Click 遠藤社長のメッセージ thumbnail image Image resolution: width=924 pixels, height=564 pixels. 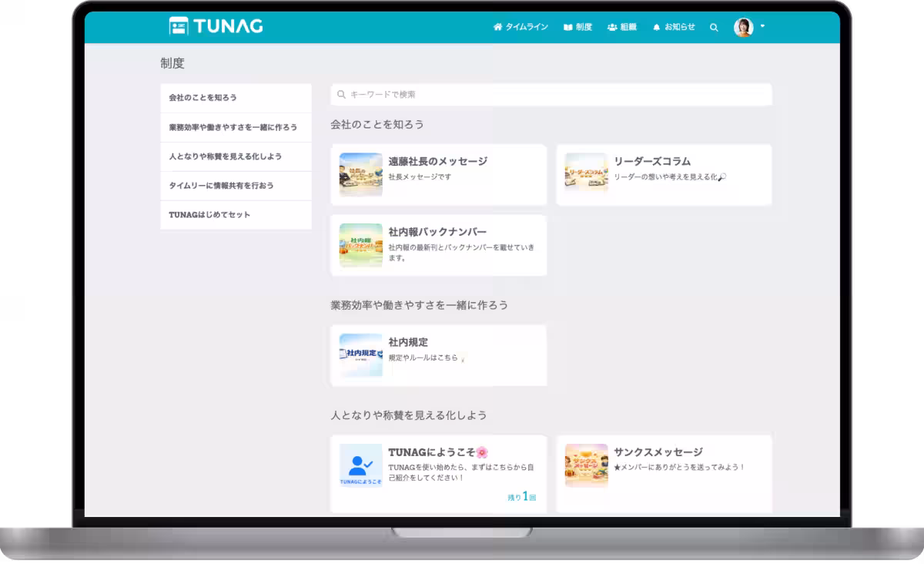(361, 175)
